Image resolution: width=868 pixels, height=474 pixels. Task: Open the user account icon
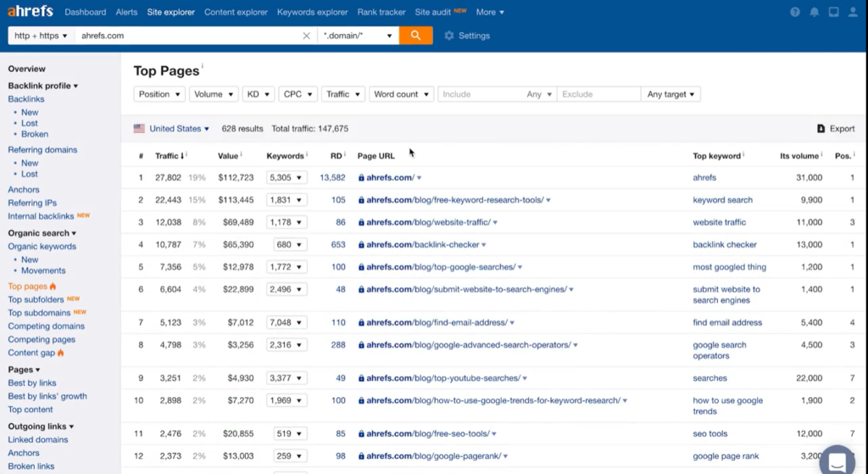[853, 12]
